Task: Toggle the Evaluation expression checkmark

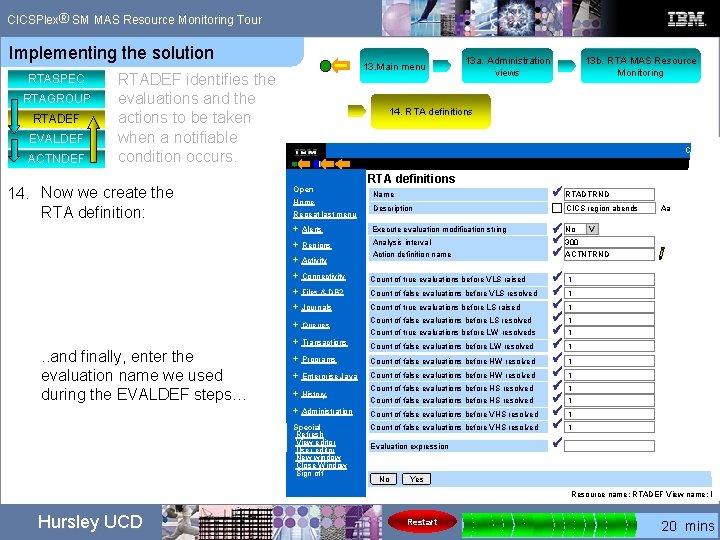Action: pyautogui.click(x=557, y=443)
